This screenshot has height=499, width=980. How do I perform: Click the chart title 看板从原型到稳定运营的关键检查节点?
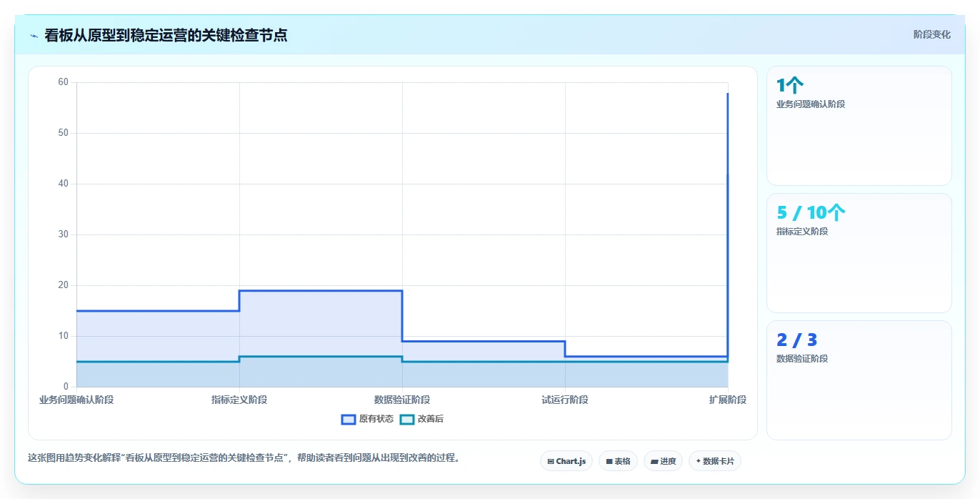[x=166, y=35]
